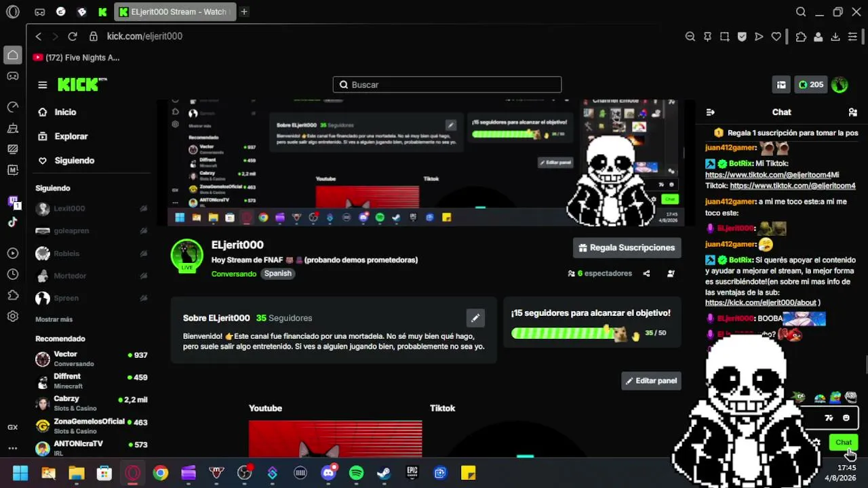This screenshot has height=488, width=868.
Task: Launch Epic Games from the taskbar
Action: [412, 473]
